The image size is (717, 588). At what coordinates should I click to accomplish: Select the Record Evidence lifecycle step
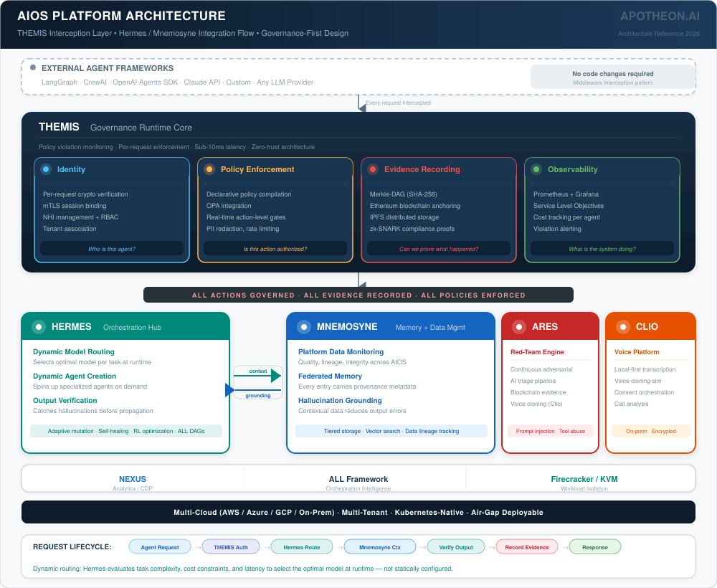point(527,547)
